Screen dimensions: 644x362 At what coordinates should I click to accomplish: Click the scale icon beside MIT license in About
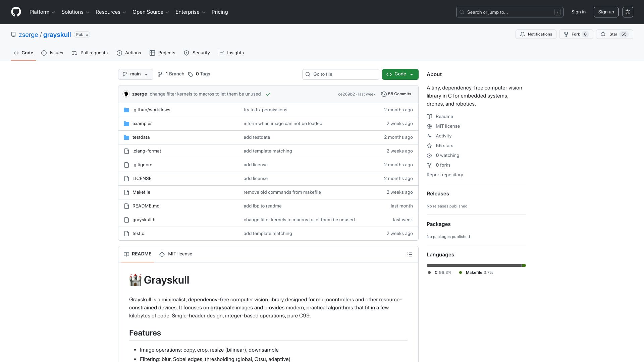click(x=429, y=126)
